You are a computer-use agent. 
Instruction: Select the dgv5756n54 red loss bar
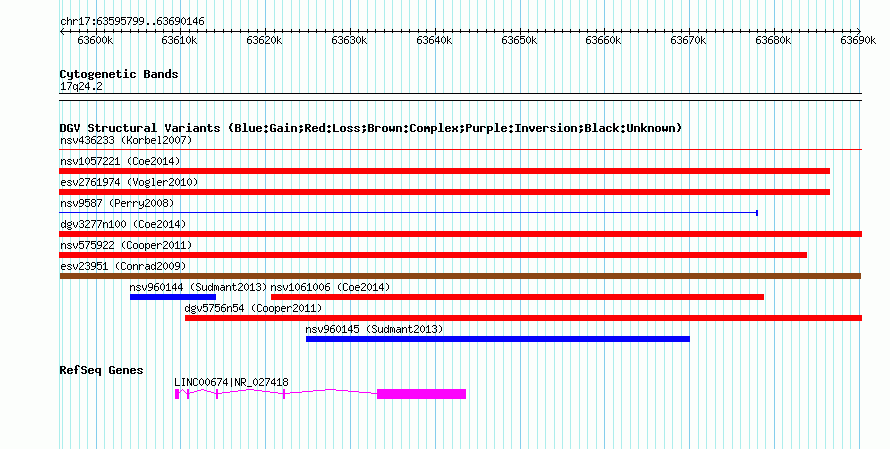click(523, 318)
